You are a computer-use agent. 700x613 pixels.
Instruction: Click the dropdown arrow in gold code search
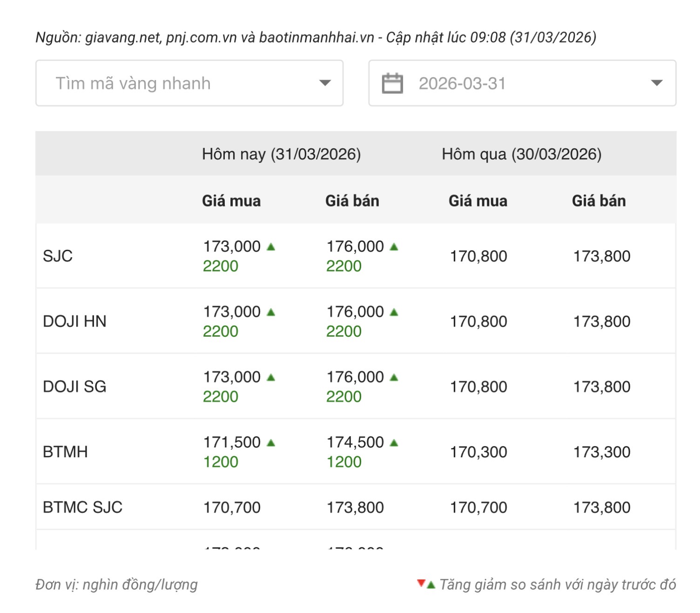click(324, 83)
